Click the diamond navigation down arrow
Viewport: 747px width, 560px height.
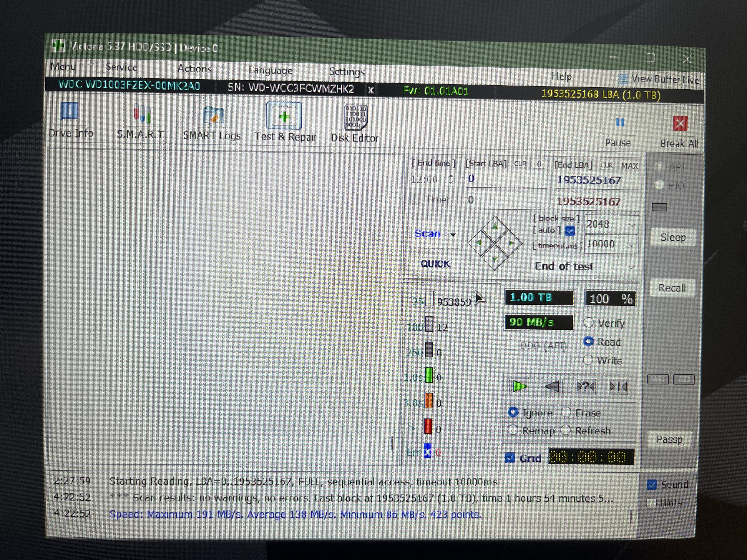pyautogui.click(x=494, y=259)
